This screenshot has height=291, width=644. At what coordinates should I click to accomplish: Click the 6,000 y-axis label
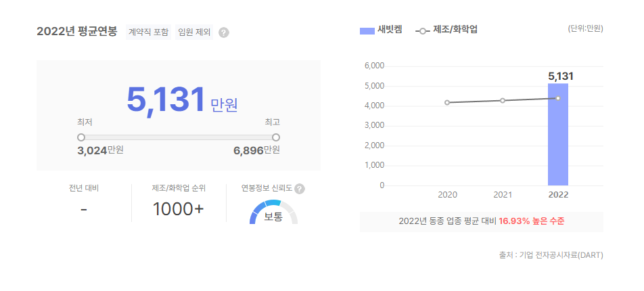[x=374, y=66]
